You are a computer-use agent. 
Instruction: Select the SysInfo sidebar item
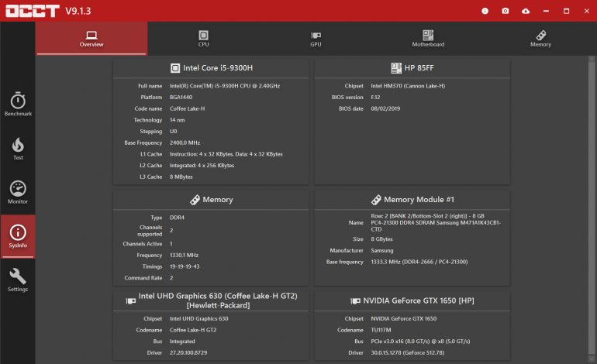pyautogui.click(x=18, y=236)
